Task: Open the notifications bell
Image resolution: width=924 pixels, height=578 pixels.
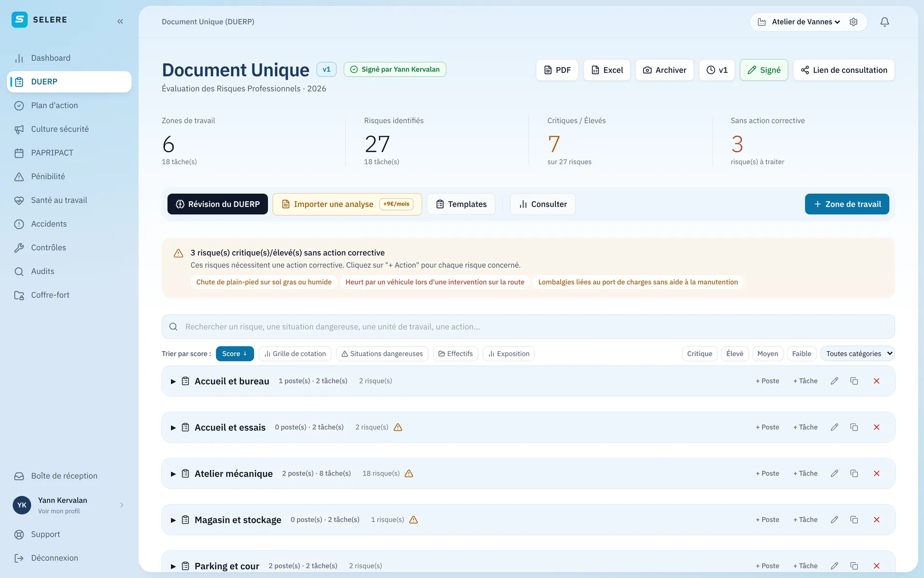Action: [x=885, y=22]
